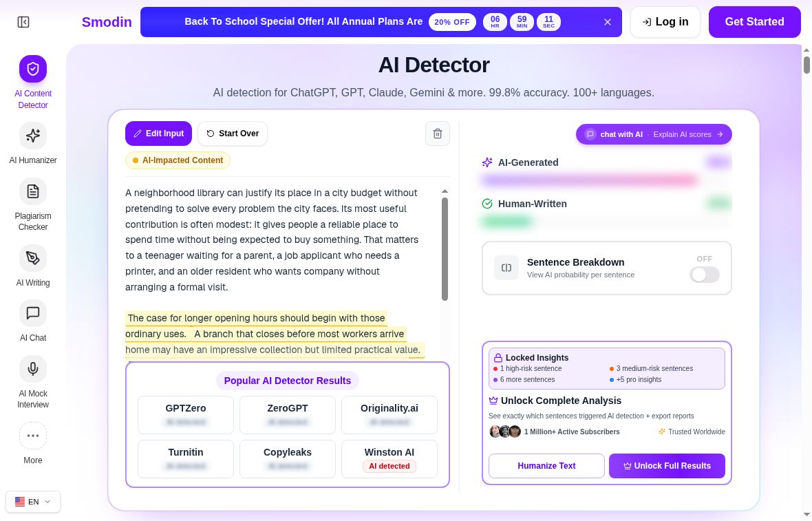Open the AI Content Detector tool
Image resolution: width=812 pixels, height=521 pixels.
[32, 83]
